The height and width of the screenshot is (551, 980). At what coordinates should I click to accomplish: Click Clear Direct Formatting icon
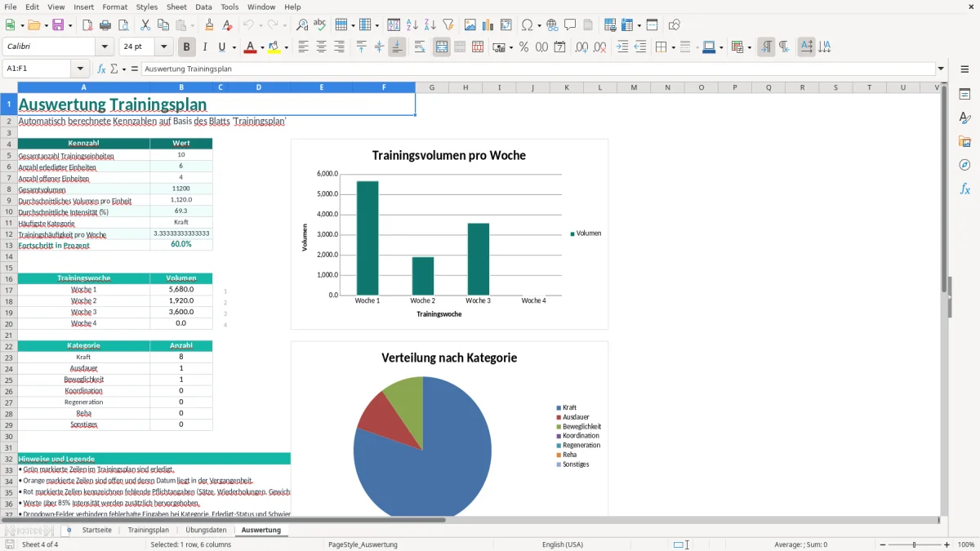[228, 25]
